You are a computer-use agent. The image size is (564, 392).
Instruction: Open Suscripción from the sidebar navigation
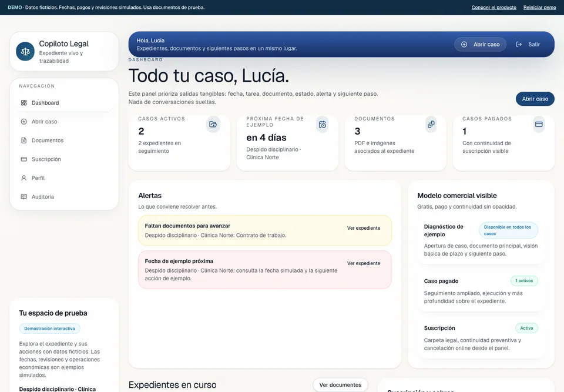64,159
